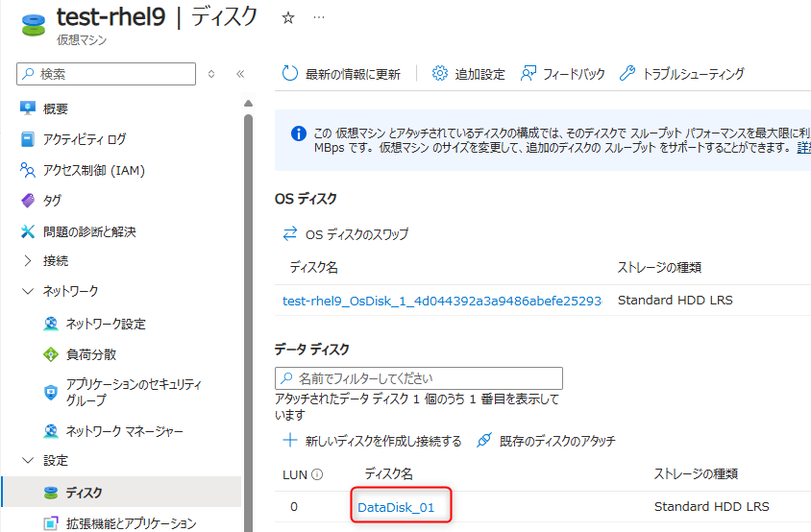Click the attach existing disk link icon
The image size is (811, 532).
point(484,441)
